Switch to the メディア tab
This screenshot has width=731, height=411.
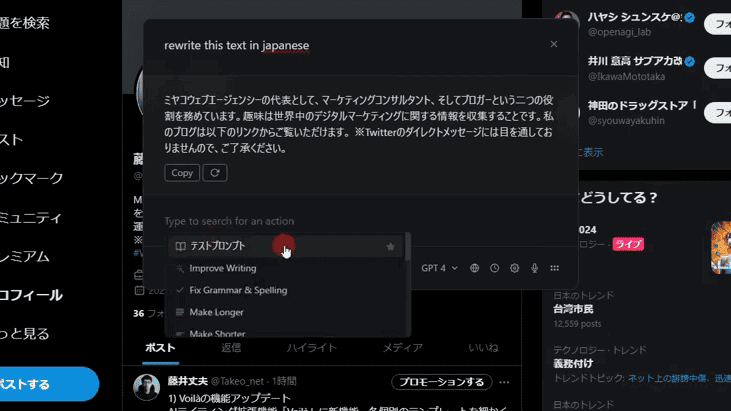(x=403, y=348)
